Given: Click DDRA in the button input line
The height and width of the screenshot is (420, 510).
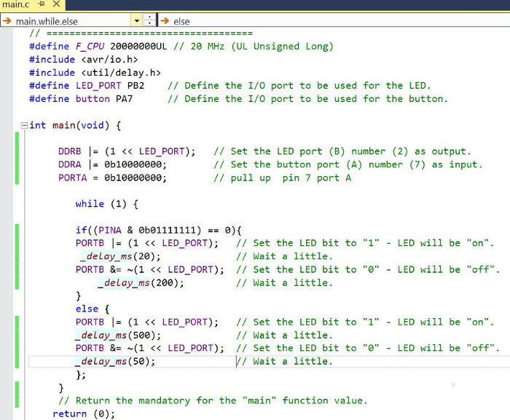Looking at the screenshot, I should coord(70,165).
